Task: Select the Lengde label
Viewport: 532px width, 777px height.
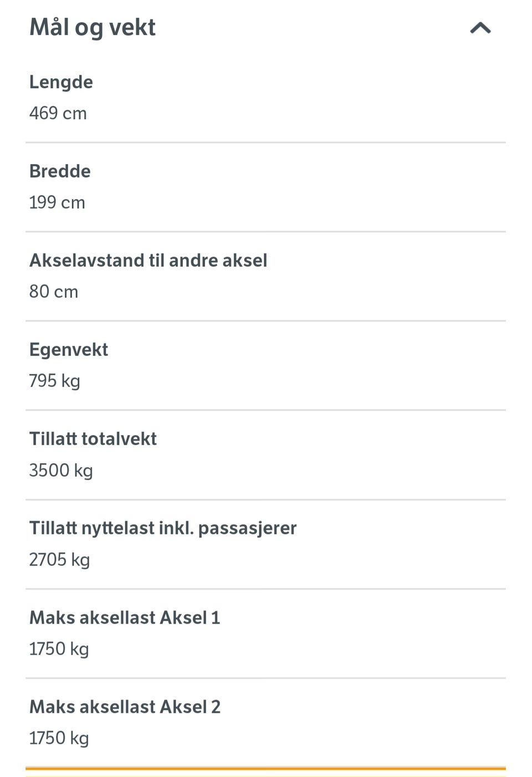Action: tap(61, 82)
